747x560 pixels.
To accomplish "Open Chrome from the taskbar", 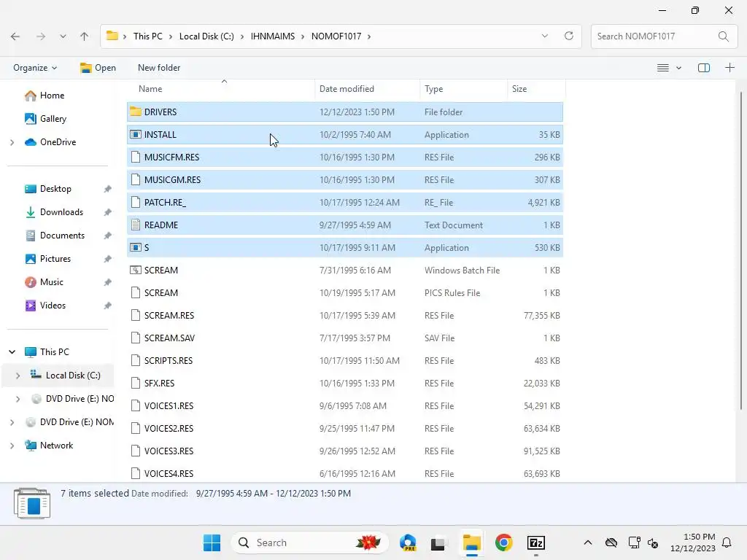I will pos(503,542).
